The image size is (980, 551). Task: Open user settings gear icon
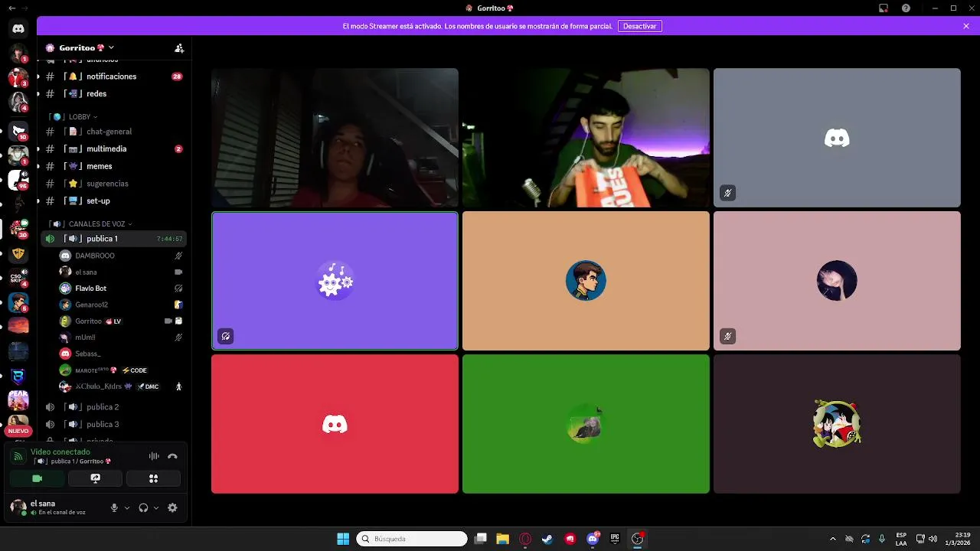(x=172, y=507)
